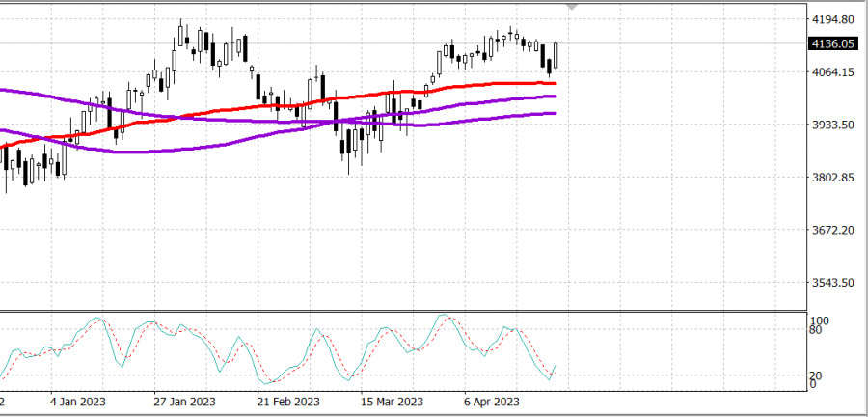Click the 3672.20 price axis label
The image size is (868, 417).
click(x=833, y=230)
